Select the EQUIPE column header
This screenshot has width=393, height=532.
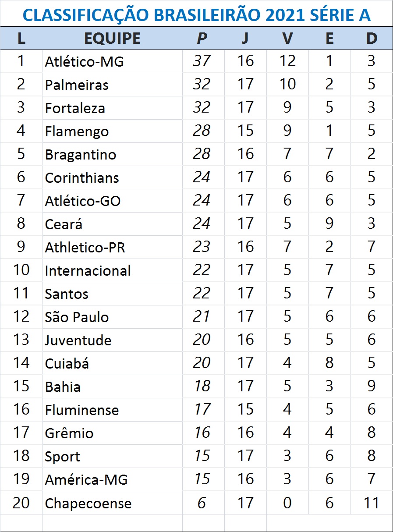tap(112, 39)
